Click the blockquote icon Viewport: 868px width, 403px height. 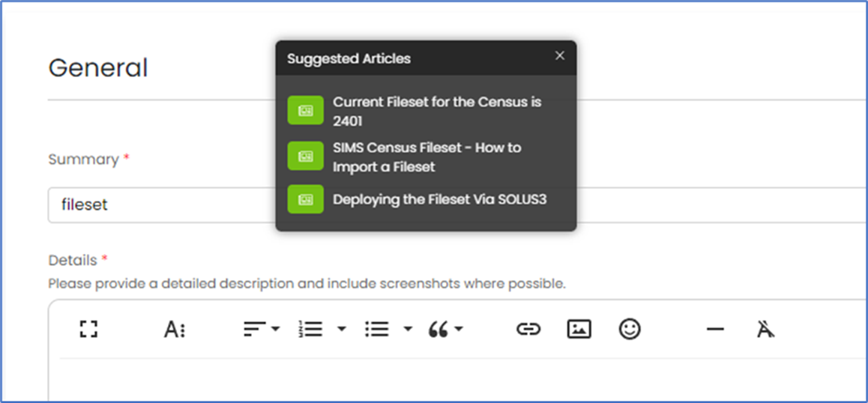(438, 329)
